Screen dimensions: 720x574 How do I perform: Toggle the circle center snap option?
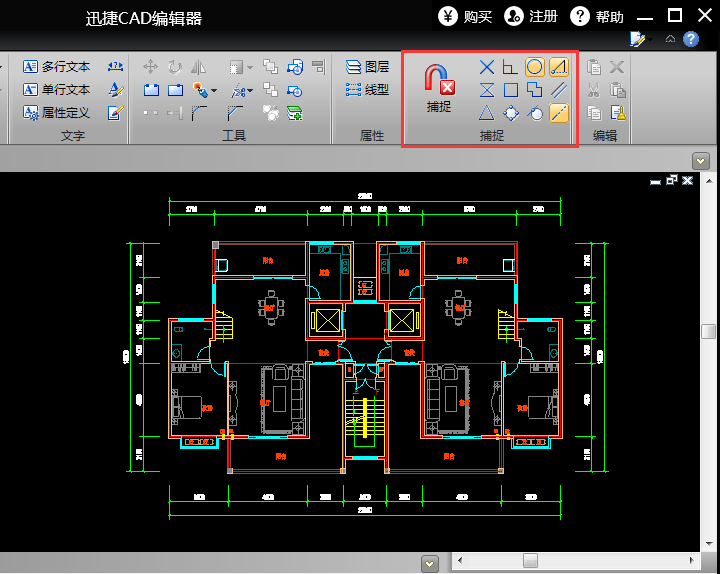[x=535, y=67]
